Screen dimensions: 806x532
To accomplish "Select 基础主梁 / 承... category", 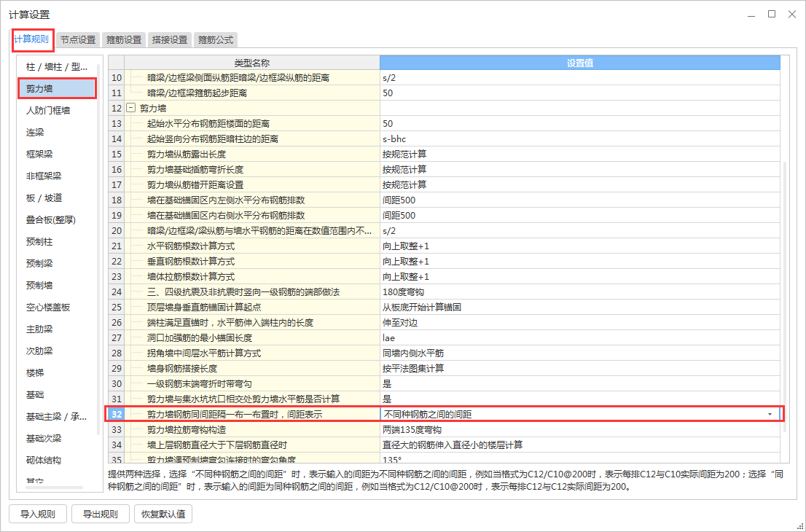I will [x=57, y=417].
